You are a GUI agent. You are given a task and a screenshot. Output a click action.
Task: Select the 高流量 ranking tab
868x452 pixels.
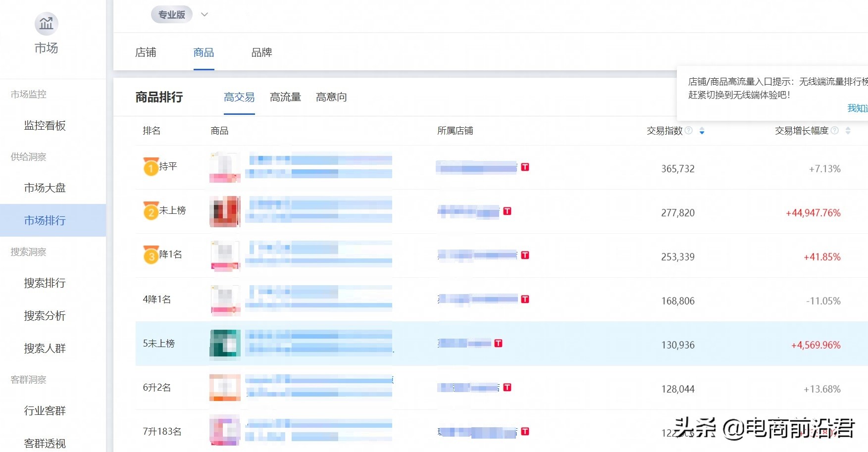tap(285, 98)
